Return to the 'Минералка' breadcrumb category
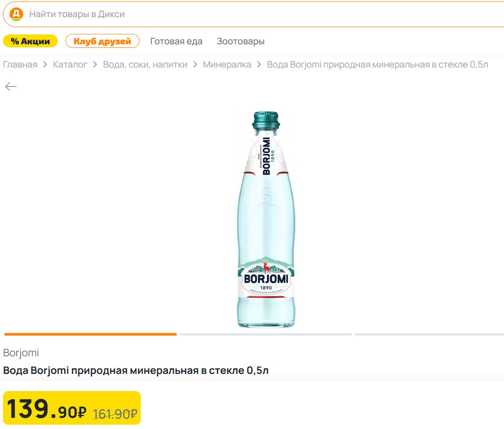This screenshot has width=504, height=429. [227, 64]
